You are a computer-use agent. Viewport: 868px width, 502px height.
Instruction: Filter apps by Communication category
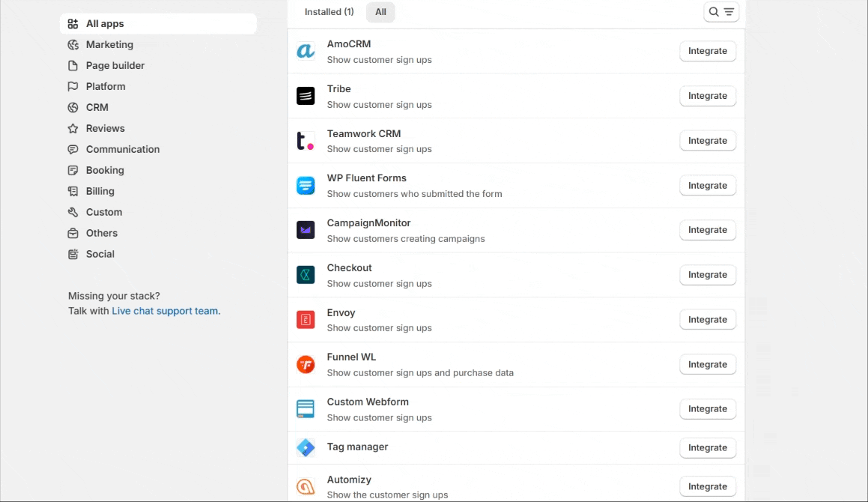coord(122,150)
